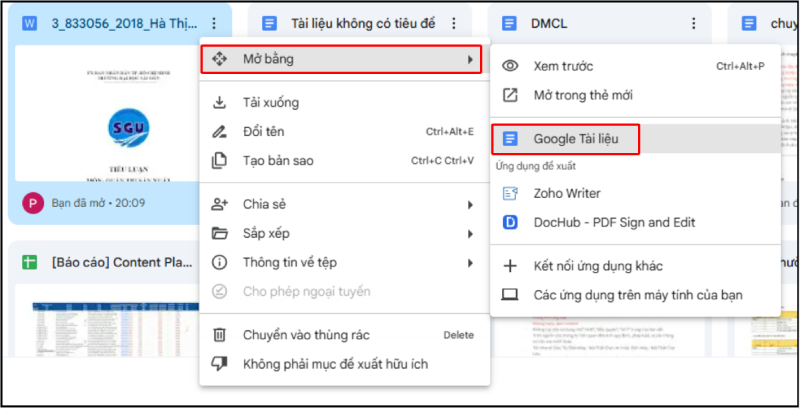This screenshot has height=409, width=800.
Task: Click the plus icon for 'Kết nối ứng dụng khác'
Action: click(510, 266)
